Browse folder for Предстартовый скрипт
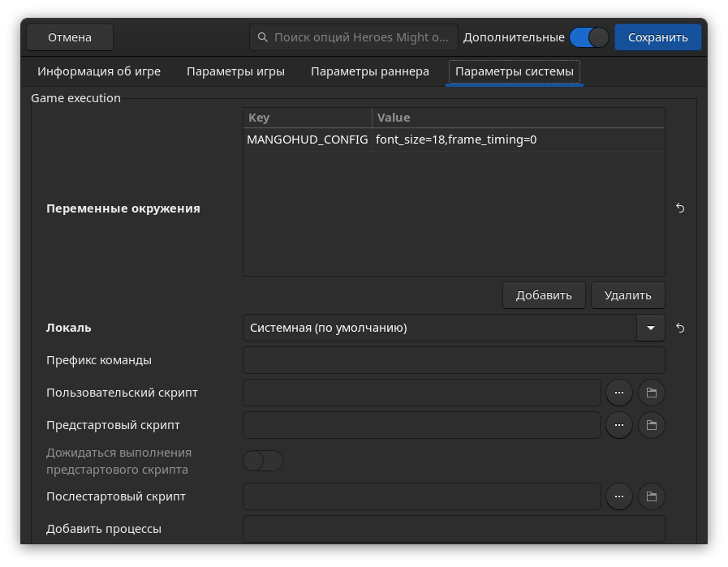Image resolution: width=728 pixels, height=567 pixels. 652,425
